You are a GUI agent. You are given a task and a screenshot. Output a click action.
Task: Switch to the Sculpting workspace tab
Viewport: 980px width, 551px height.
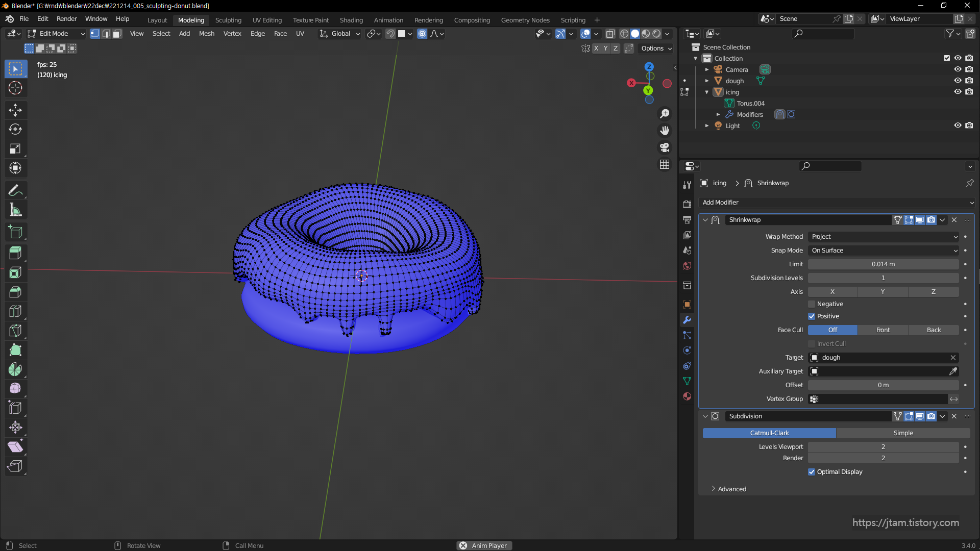pyautogui.click(x=228, y=20)
